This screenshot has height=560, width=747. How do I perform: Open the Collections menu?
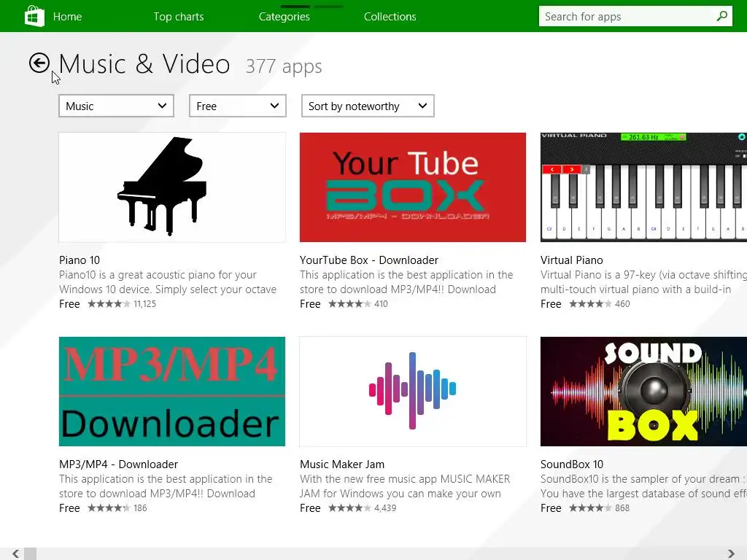pos(390,17)
